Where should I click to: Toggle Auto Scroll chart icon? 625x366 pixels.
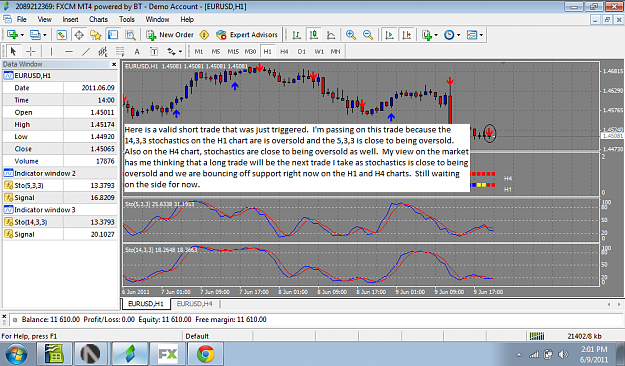click(389, 35)
